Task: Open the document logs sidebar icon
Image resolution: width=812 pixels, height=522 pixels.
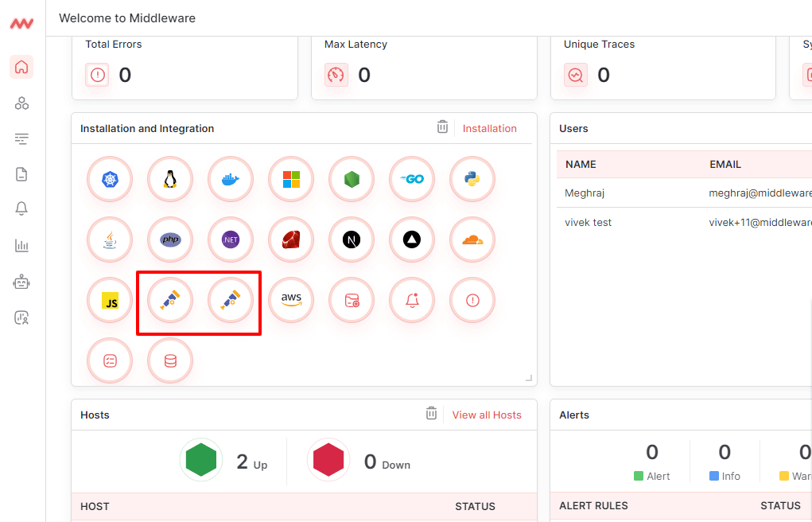Action: pyautogui.click(x=21, y=174)
